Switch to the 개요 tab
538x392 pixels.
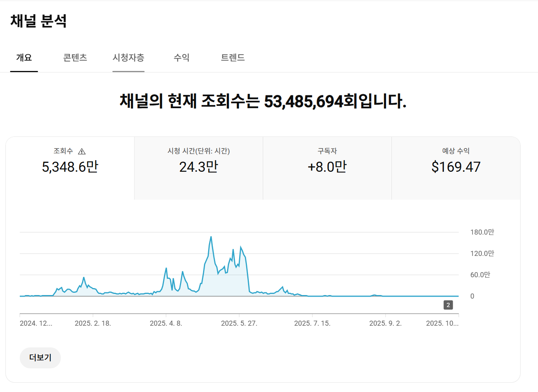(x=24, y=58)
